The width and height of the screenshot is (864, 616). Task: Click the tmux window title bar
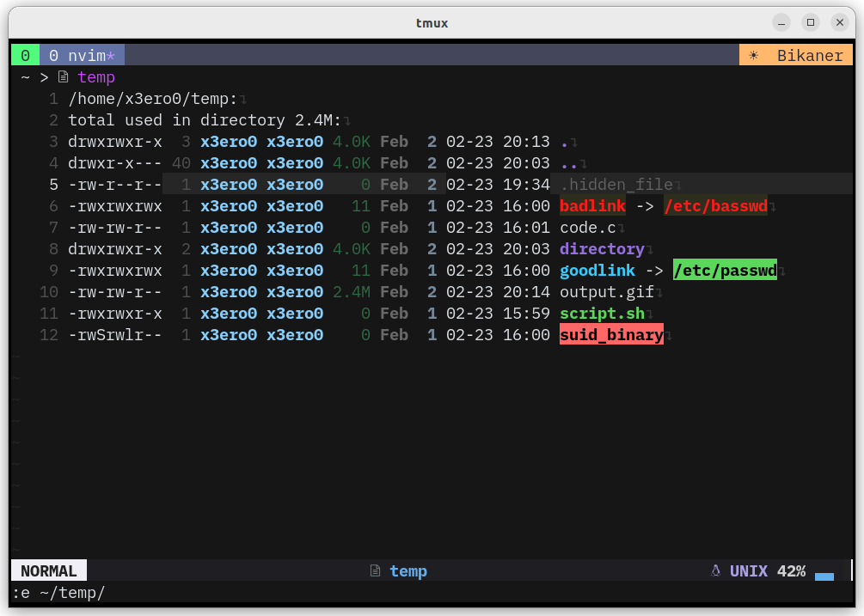432,22
